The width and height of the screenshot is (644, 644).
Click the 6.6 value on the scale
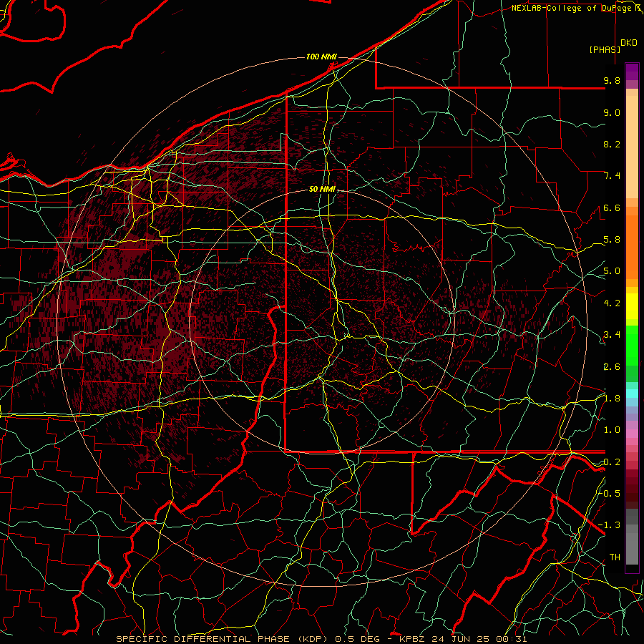(612, 208)
